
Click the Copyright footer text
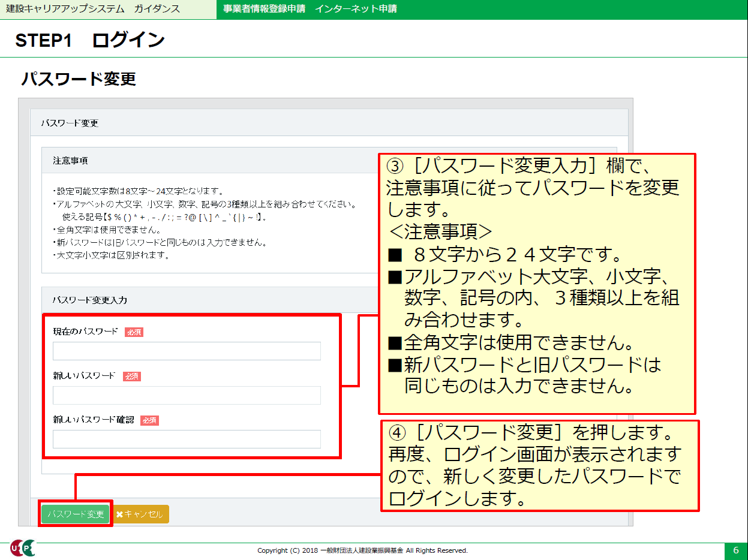362,550
